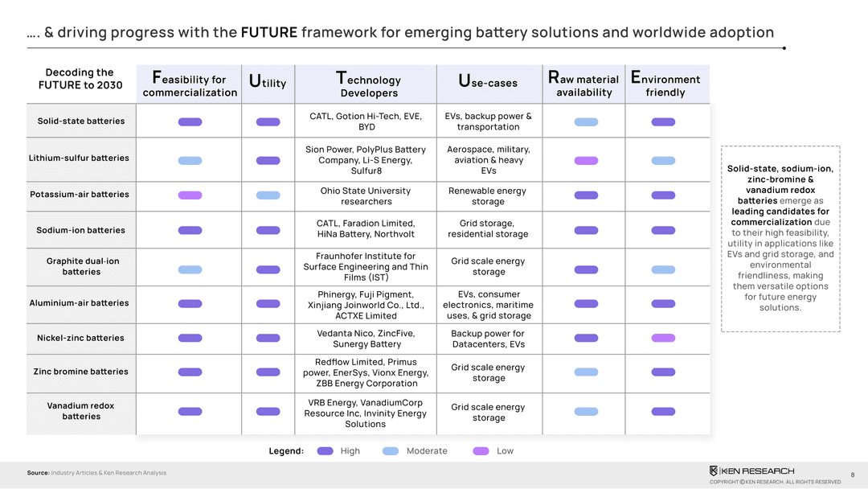Click the Ken Research logo
This screenshot has width=868, height=489.
[751, 471]
